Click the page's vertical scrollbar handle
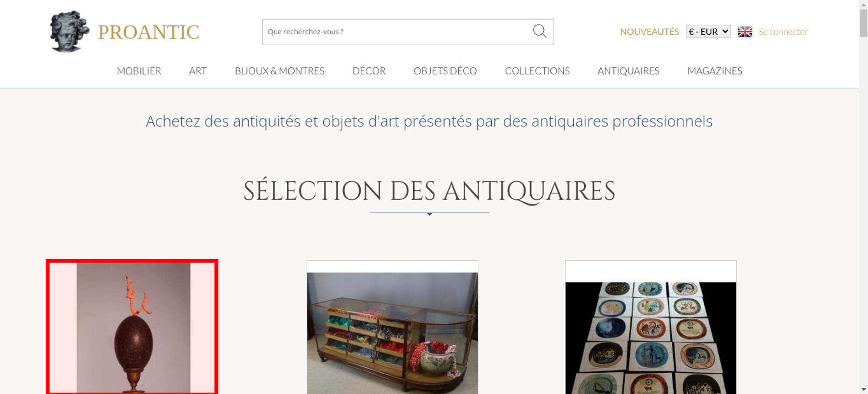The height and width of the screenshot is (394, 868). click(x=864, y=23)
